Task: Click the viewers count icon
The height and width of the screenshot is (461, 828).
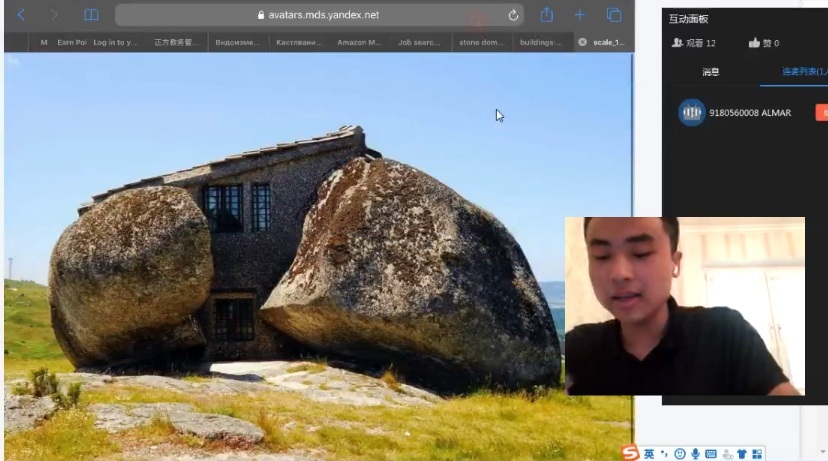Action: [678, 44]
